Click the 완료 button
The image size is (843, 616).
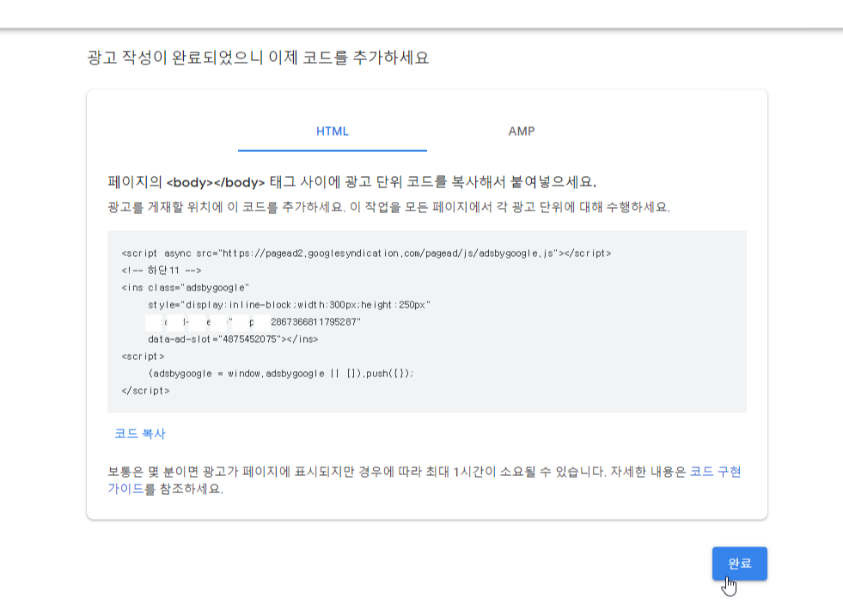(x=739, y=564)
